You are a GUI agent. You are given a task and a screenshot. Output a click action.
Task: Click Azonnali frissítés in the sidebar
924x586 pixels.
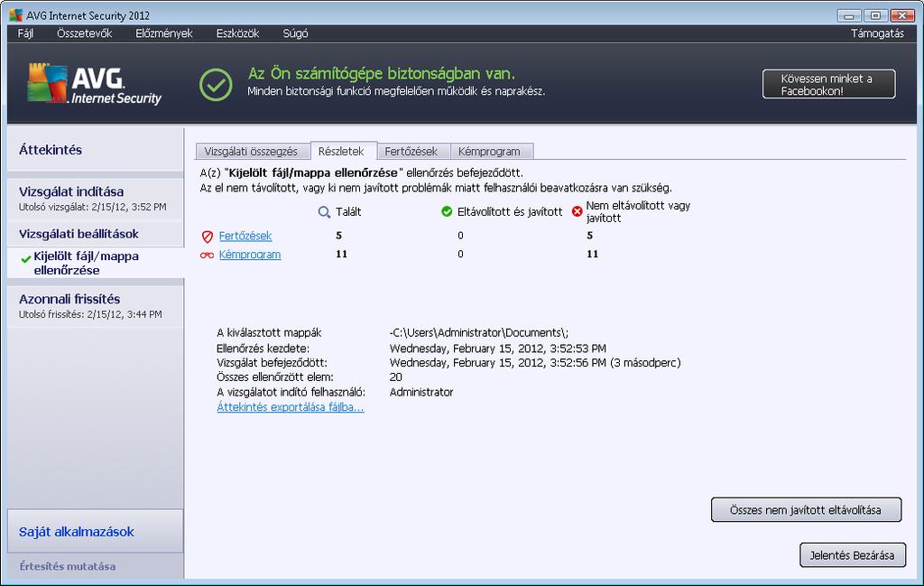(x=96, y=305)
